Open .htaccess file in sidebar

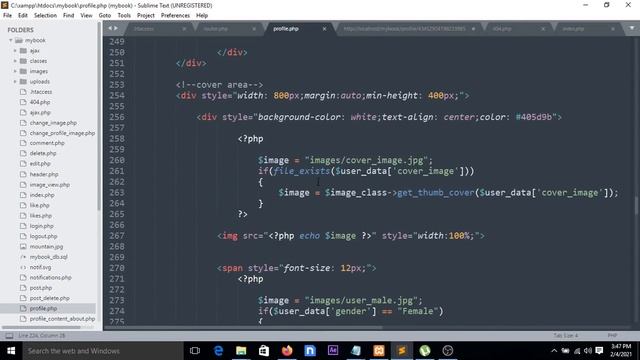41,92
